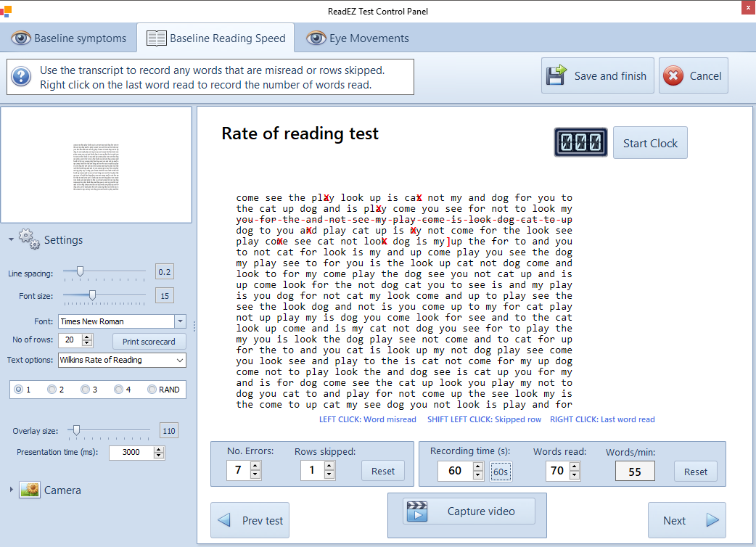Image resolution: width=756 pixels, height=547 pixels.
Task: Switch to the Baseline symptoms tab
Action: point(69,38)
